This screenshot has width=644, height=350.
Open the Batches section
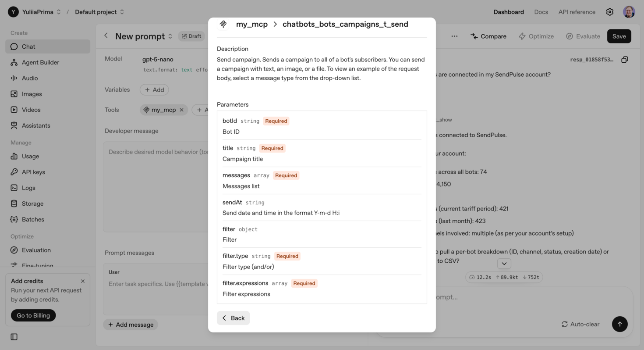[x=33, y=219]
